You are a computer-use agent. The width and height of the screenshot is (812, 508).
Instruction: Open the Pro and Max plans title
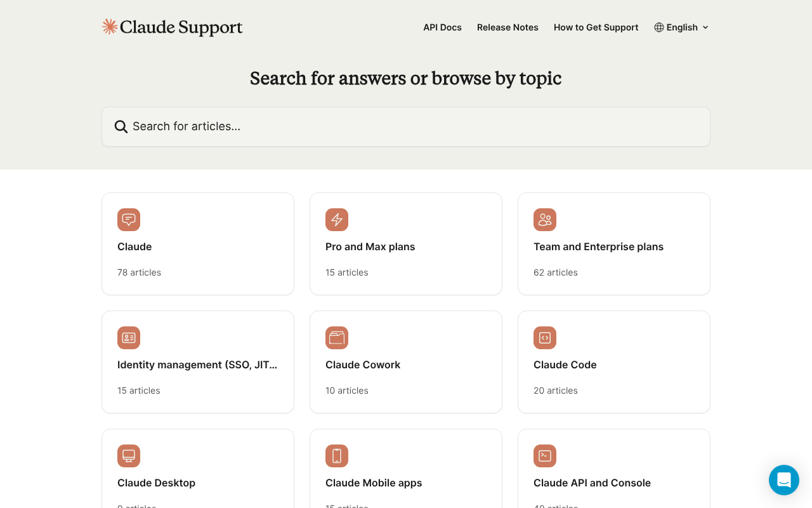pyautogui.click(x=370, y=246)
